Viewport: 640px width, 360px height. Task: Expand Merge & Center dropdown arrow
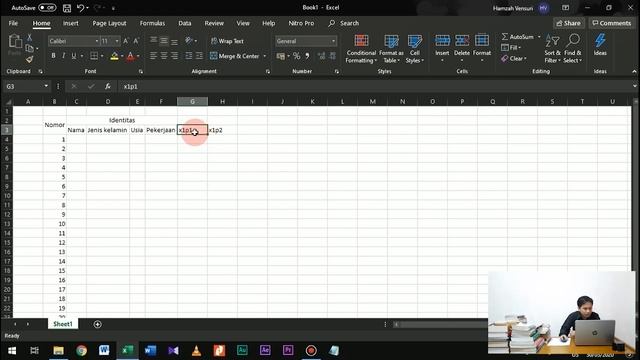click(264, 56)
